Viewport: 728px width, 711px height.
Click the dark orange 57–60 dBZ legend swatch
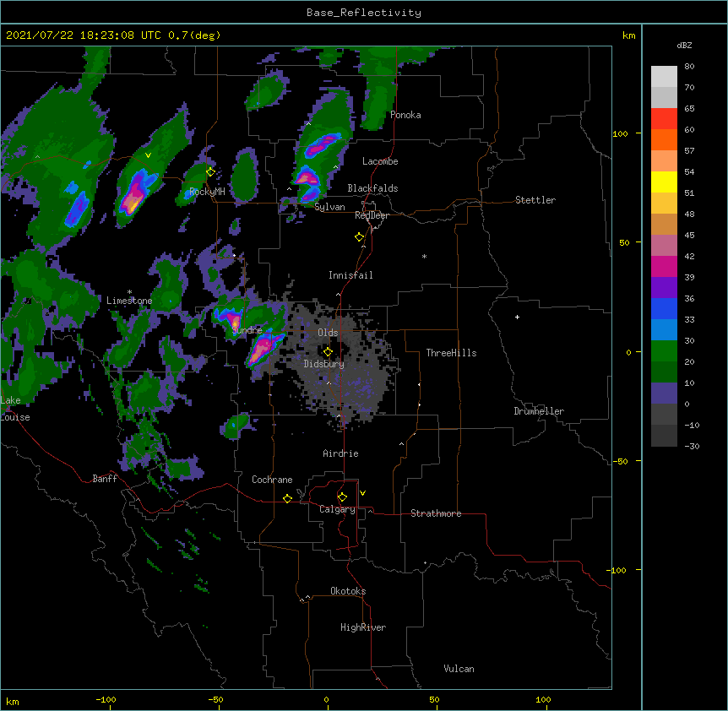pyautogui.click(x=664, y=139)
